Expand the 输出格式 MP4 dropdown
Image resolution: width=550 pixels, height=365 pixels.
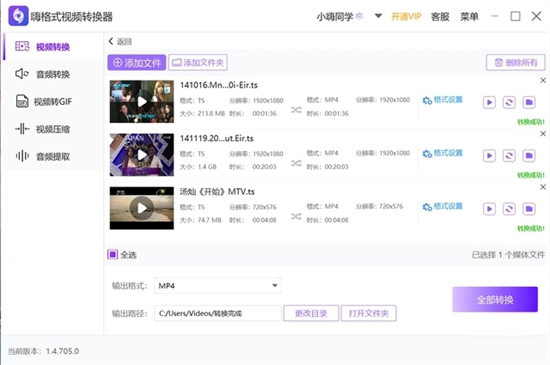coord(217,285)
